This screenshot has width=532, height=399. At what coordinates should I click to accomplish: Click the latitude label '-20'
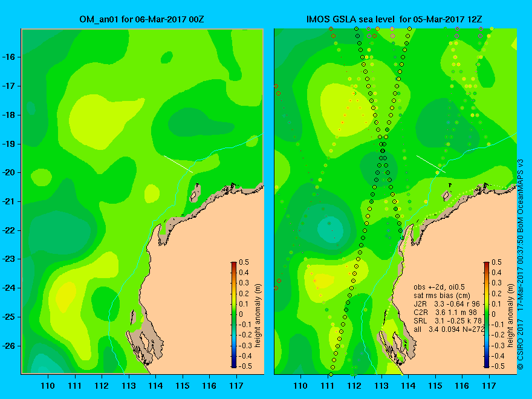click(7, 172)
